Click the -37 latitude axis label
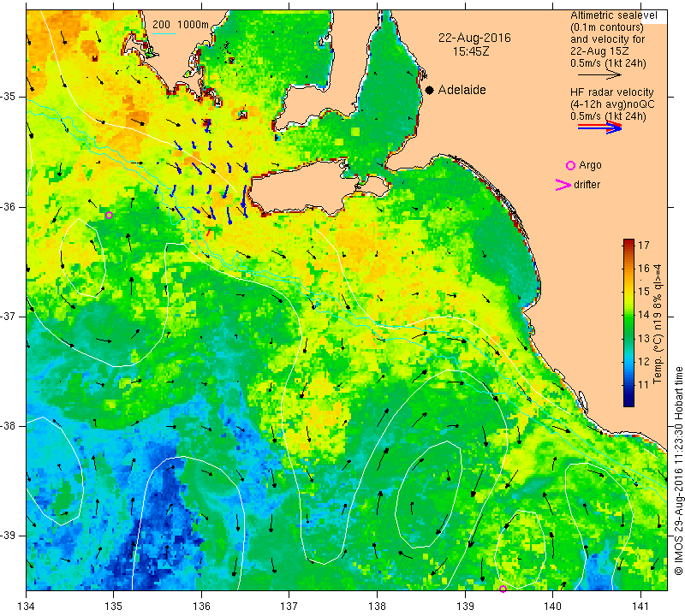This screenshot has width=685, height=616. (x=11, y=316)
